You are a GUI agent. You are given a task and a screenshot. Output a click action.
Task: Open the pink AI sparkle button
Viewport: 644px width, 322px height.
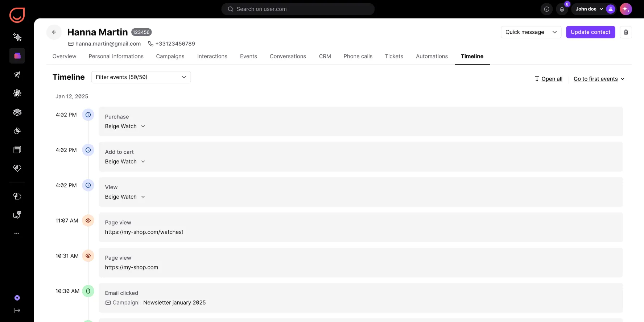626,9
